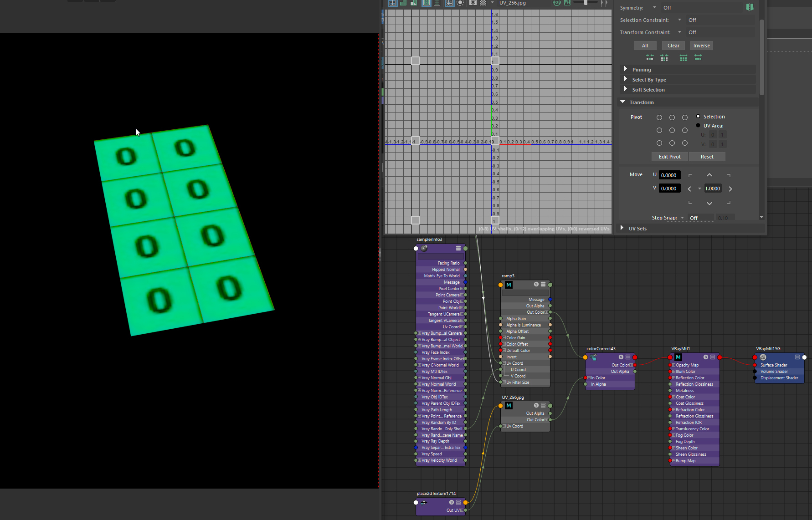
Task: Select the UV Area pivot radio button
Action: tap(698, 126)
